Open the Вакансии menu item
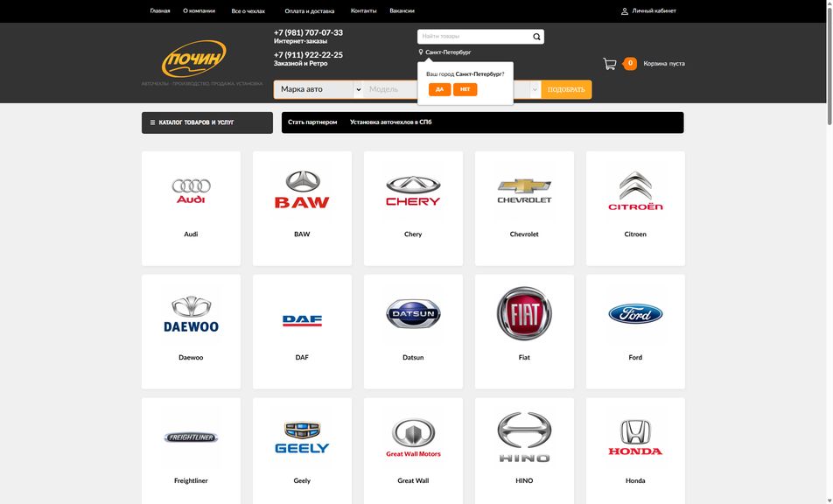The image size is (833, 504). click(x=402, y=11)
